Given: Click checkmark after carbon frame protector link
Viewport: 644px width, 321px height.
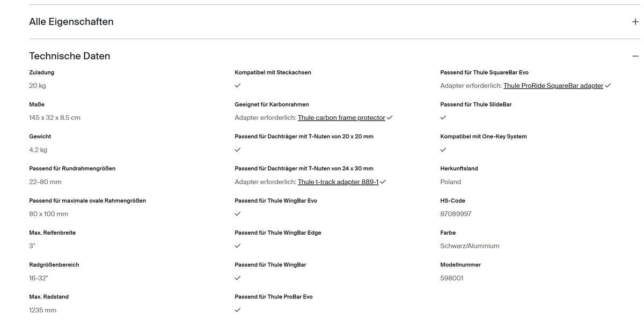Looking at the screenshot, I should tap(390, 117).
